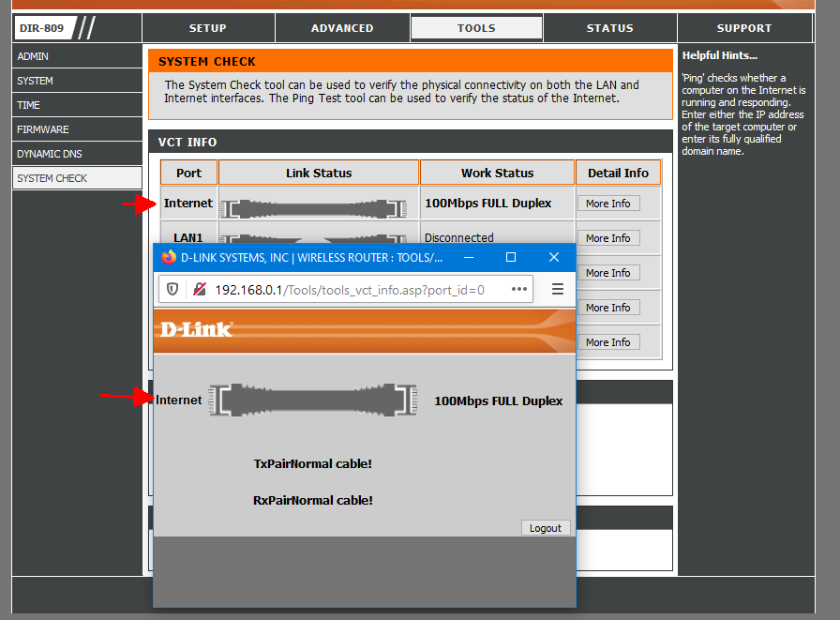840x620 pixels.
Task: Select the TOOLS tab
Action: tap(476, 28)
